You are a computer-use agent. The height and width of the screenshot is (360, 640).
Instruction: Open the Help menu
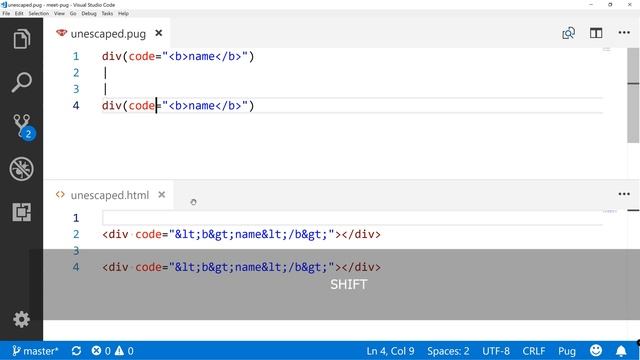[123, 13]
